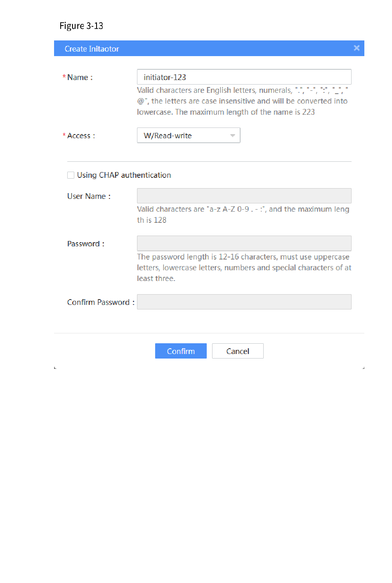
Task: Click the Confirm Password label
Action: pos(101,302)
